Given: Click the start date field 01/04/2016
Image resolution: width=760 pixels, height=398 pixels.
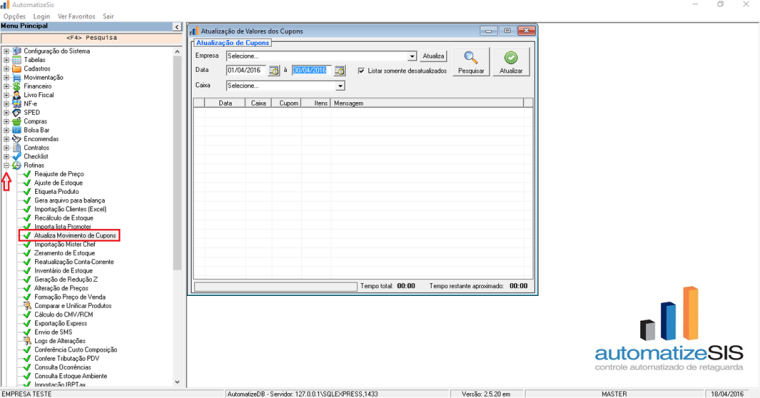Looking at the screenshot, I should 247,71.
